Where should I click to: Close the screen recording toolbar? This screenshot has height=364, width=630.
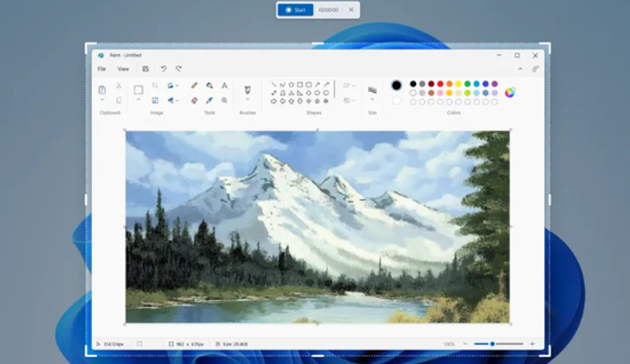[x=350, y=10]
